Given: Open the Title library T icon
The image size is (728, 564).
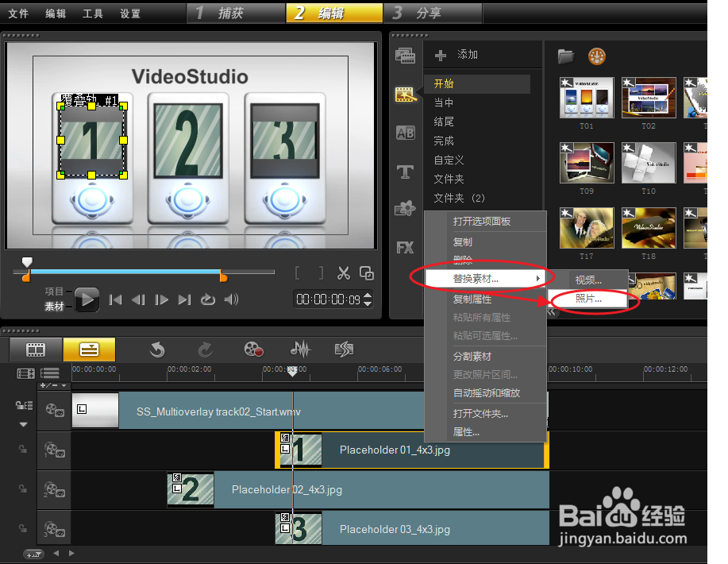Looking at the screenshot, I should coord(405,172).
